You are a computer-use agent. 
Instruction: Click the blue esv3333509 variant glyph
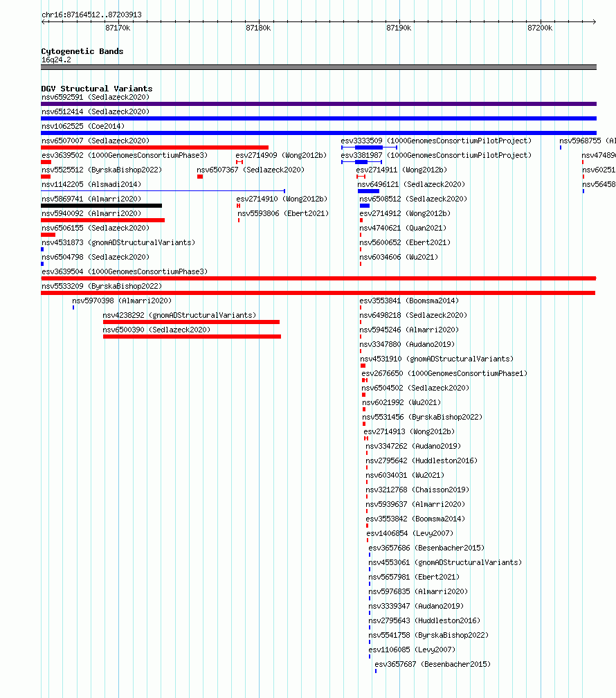(x=369, y=147)
